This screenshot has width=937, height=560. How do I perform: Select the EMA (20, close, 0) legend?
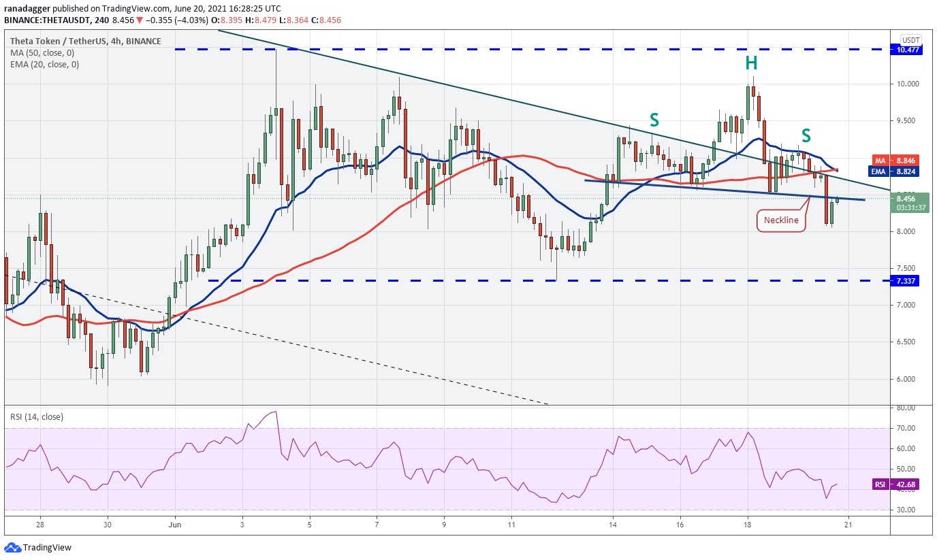[44, 64]
